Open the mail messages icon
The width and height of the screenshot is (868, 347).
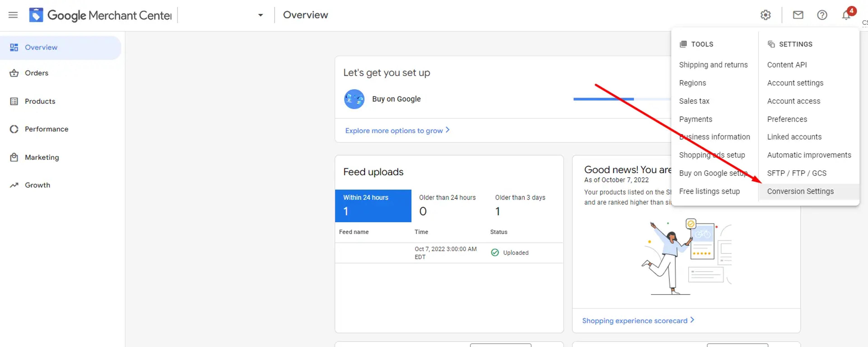[798, 15]
